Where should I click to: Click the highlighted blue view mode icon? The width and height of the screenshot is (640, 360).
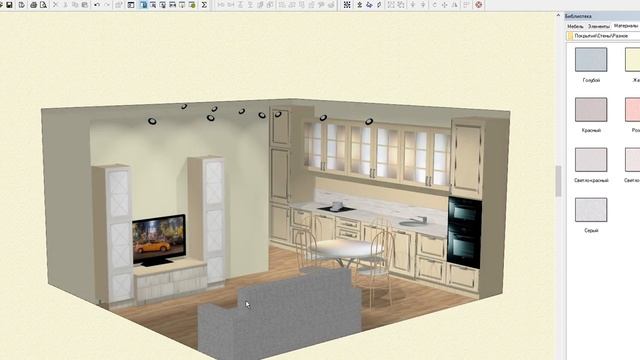point(143,5)
